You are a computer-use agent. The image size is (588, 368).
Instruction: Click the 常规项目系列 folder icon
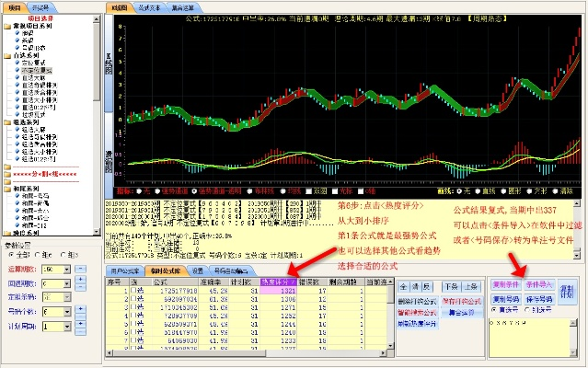[x=8, y=26]
